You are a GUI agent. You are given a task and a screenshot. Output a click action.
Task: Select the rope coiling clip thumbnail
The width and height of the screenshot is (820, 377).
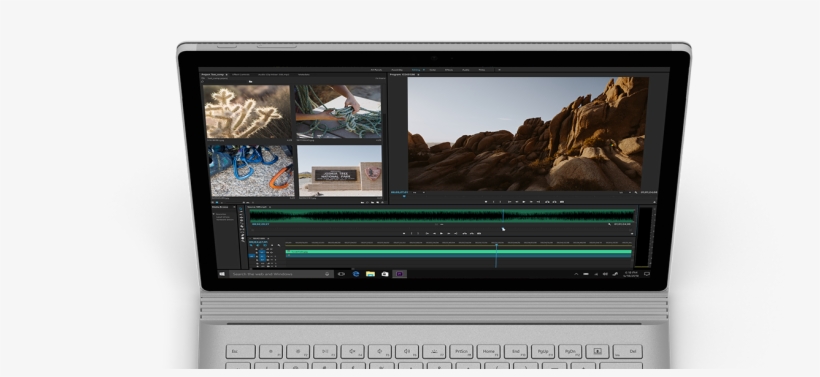338,112
